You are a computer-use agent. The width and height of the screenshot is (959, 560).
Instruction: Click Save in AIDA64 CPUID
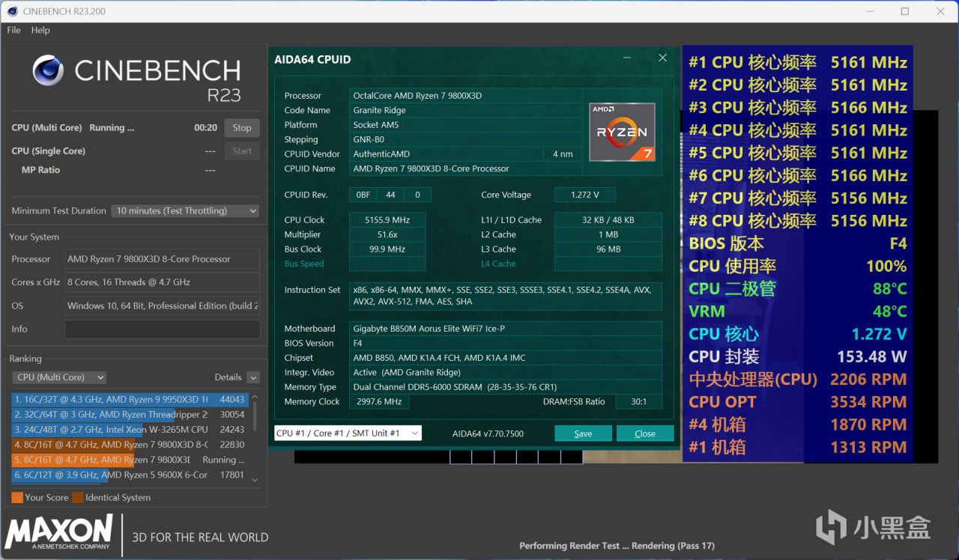pos(583,433)
